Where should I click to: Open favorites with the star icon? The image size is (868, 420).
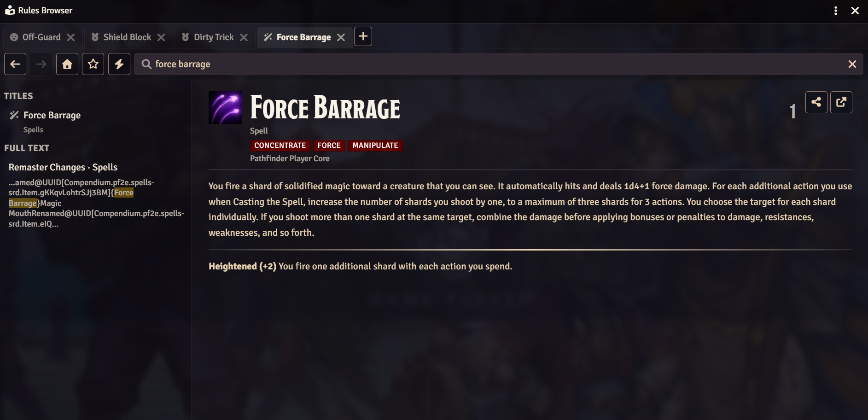coord(93,64)
